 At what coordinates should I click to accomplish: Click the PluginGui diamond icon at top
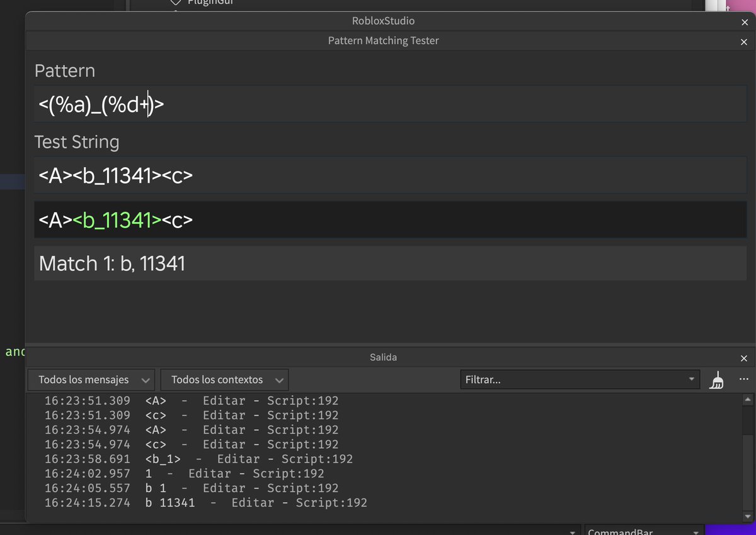(176, 3)
